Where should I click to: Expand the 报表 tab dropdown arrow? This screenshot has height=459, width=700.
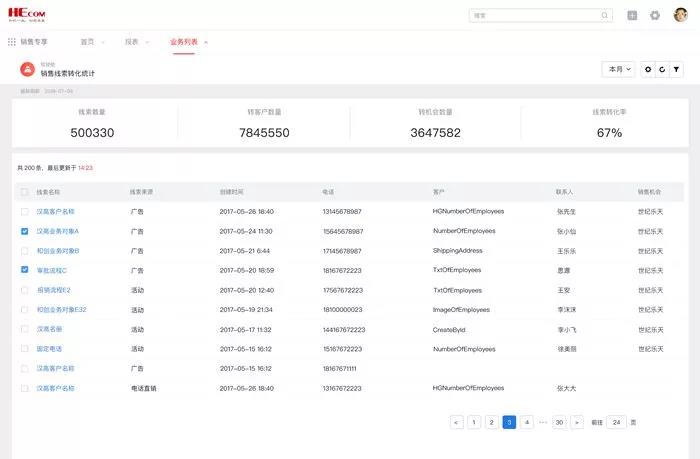[x=147, y=42]
